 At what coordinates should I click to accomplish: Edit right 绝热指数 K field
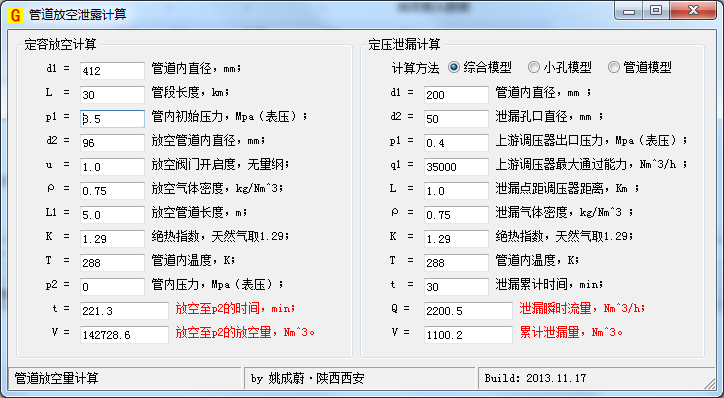point(456,239)
